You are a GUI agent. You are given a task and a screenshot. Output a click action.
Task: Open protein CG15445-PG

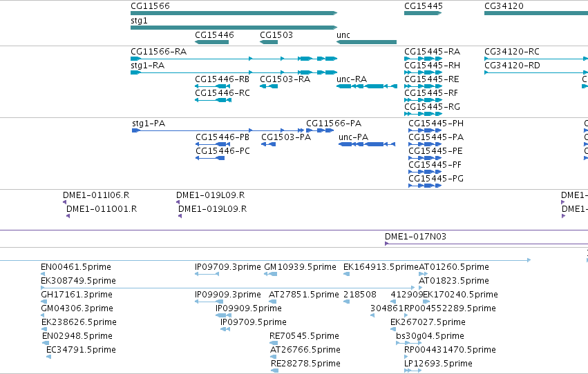pos(425,186)
